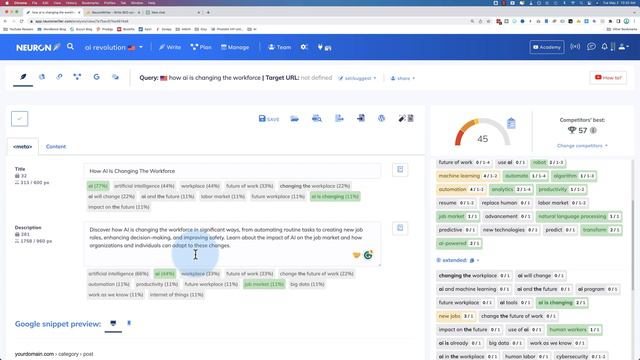The image size is (640, 360).
Task: Click the 'ai is changing (11%)' tag
Action: pos(335,197)
